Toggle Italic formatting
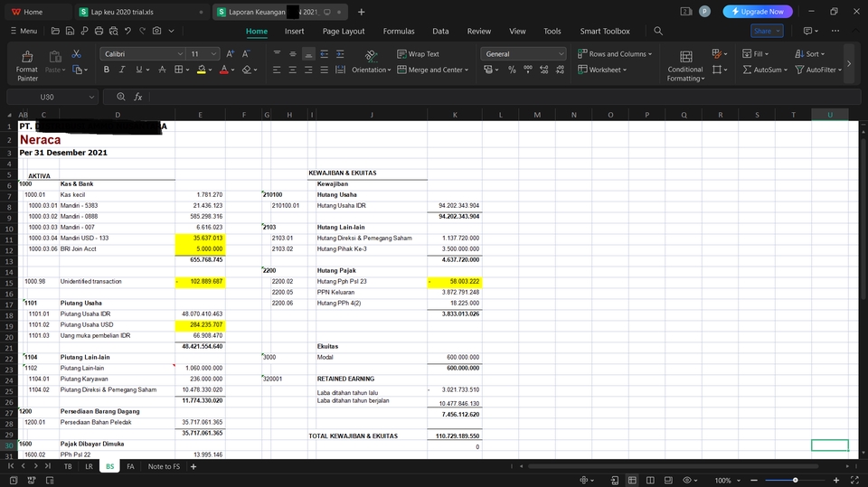 click(x=124, y=70)
